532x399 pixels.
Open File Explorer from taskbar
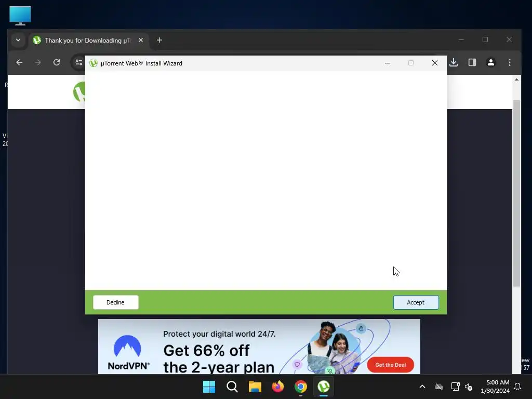(255, 387)
